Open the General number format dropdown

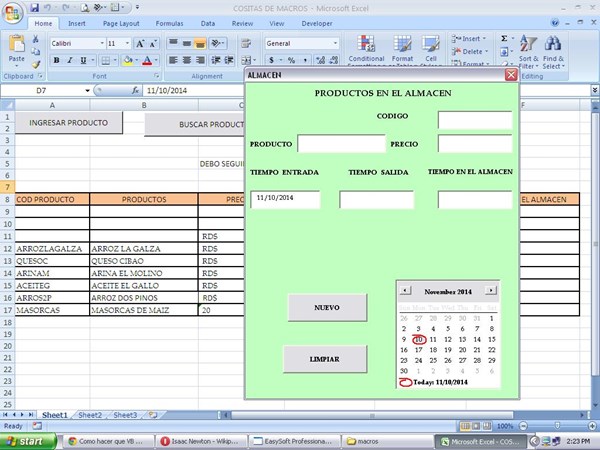(x=335, y=43)
